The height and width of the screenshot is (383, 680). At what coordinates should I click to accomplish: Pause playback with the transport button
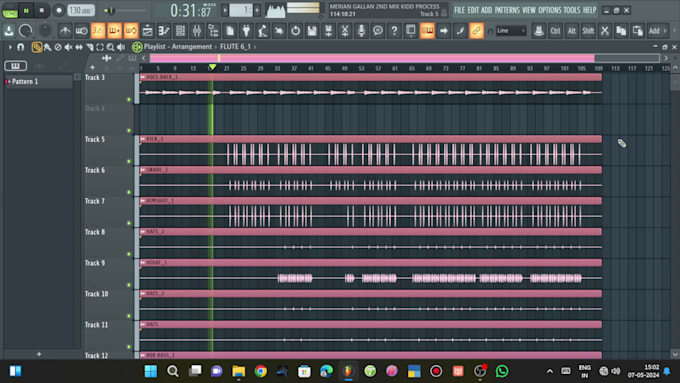click(26, 10)
